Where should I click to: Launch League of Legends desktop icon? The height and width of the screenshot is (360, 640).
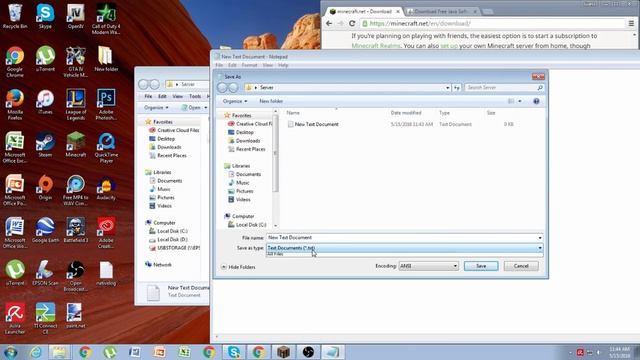[x=76, y=105]
